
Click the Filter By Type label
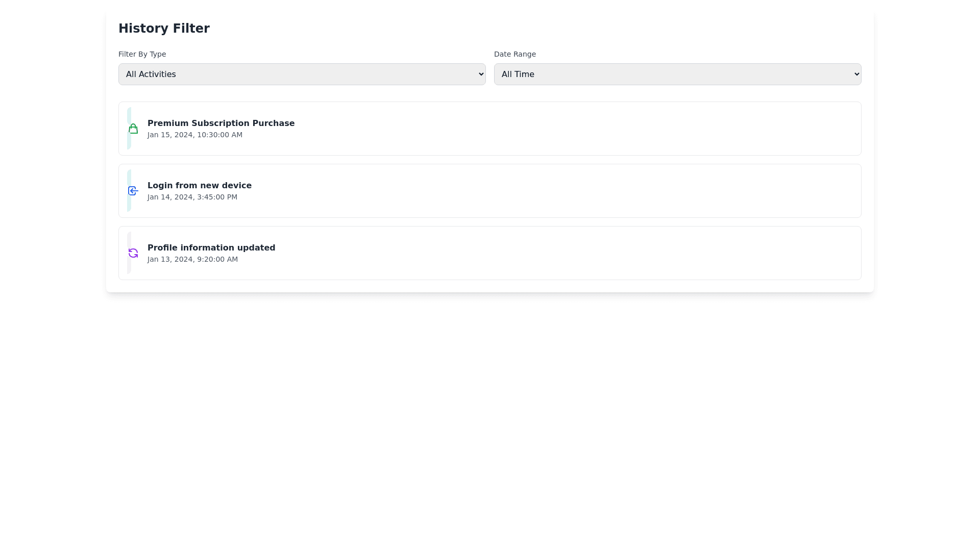tap(142, 54)
